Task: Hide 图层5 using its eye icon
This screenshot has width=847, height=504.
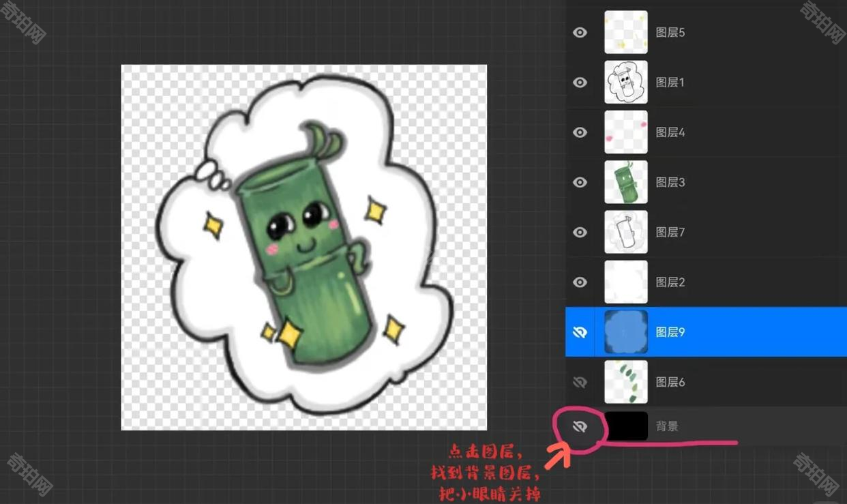Action: click(x=580, y=33)
